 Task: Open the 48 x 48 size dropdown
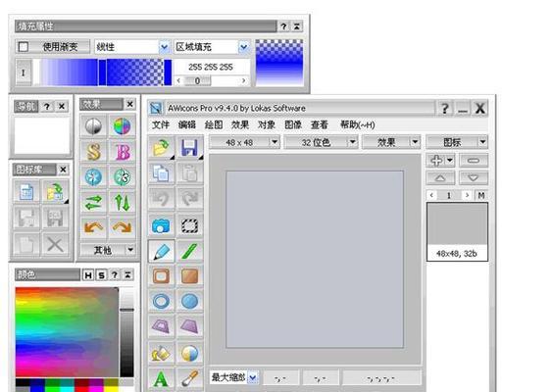click(x=244, y=142)
